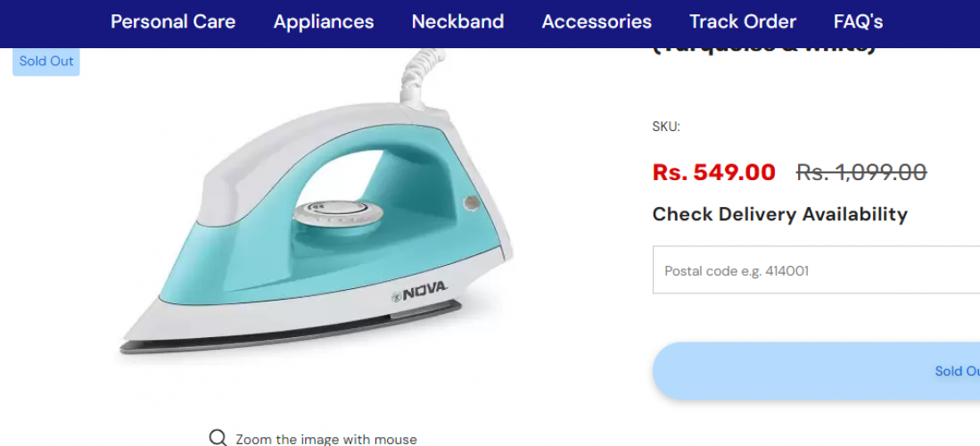Viewport: 980px width, 446px height.
Task: Click the Sold Out badge on product image
Action: point(46,62)
